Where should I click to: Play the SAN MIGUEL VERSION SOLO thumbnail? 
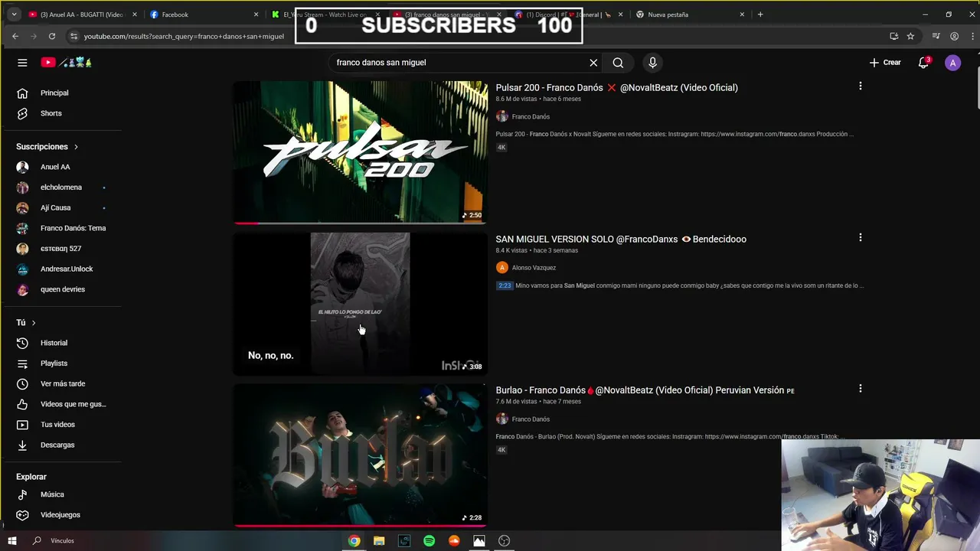[361, 304]
